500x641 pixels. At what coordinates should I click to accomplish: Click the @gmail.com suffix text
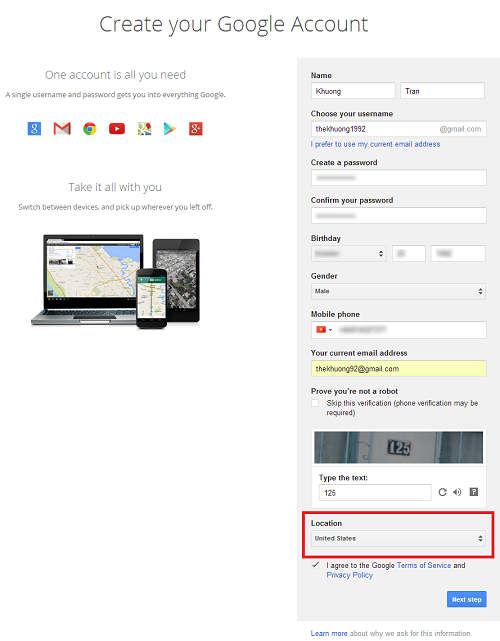coord(460,129)
